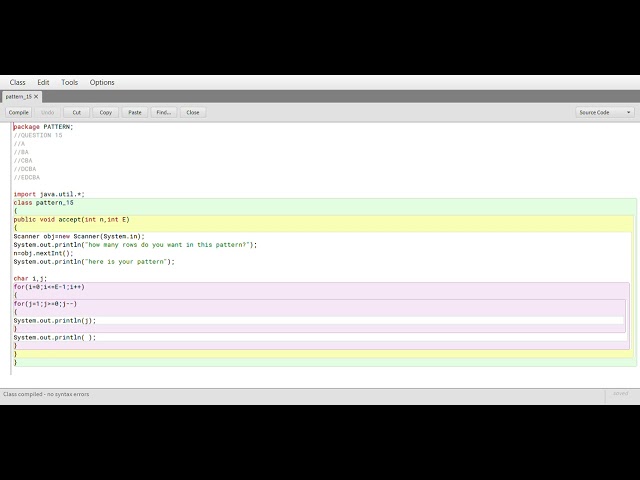Click the 'for(i=0;i<=E-1;i++)' line
The image size is (640, 480).
[49, 287]
